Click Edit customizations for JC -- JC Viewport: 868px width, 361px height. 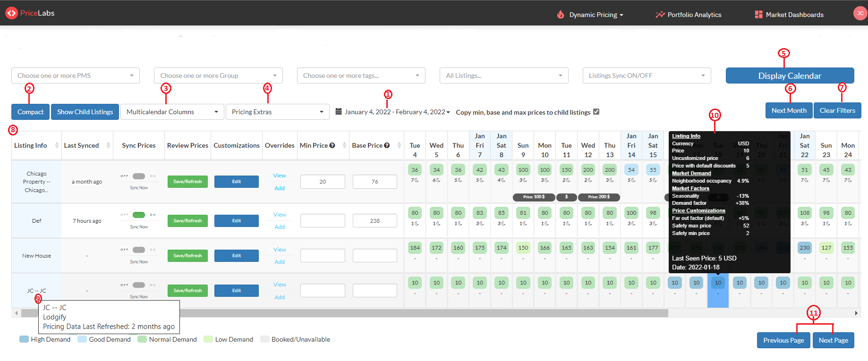pyautogui.click(x=237, y=291)
